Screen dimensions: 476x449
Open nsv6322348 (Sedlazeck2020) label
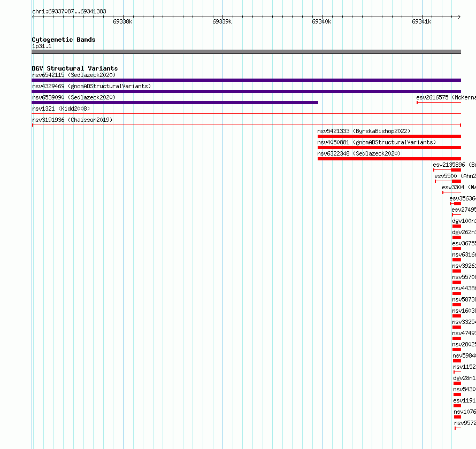coord(359,153)
